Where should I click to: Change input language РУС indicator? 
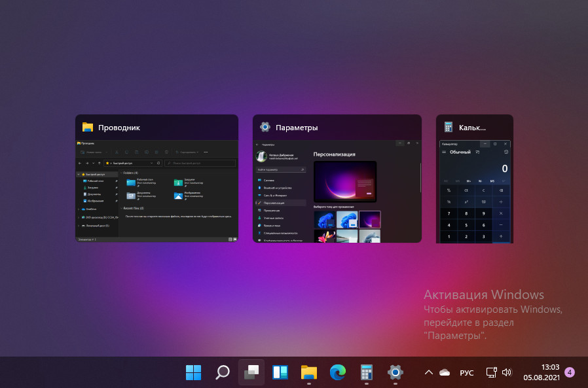click(466, 373)
